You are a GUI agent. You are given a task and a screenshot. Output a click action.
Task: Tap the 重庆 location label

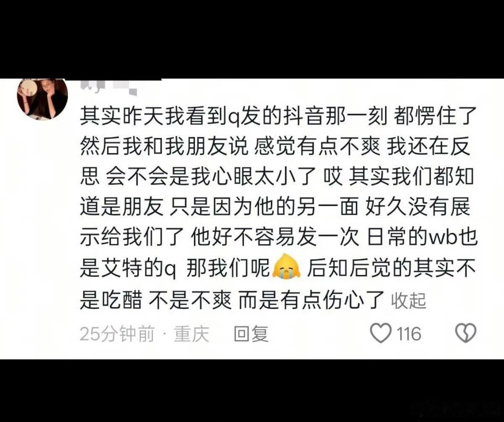pos(192,334)
